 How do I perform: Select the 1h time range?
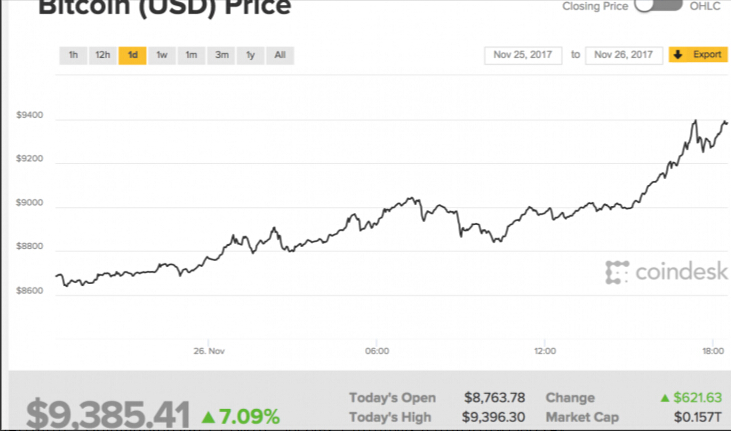coord(73,55)
